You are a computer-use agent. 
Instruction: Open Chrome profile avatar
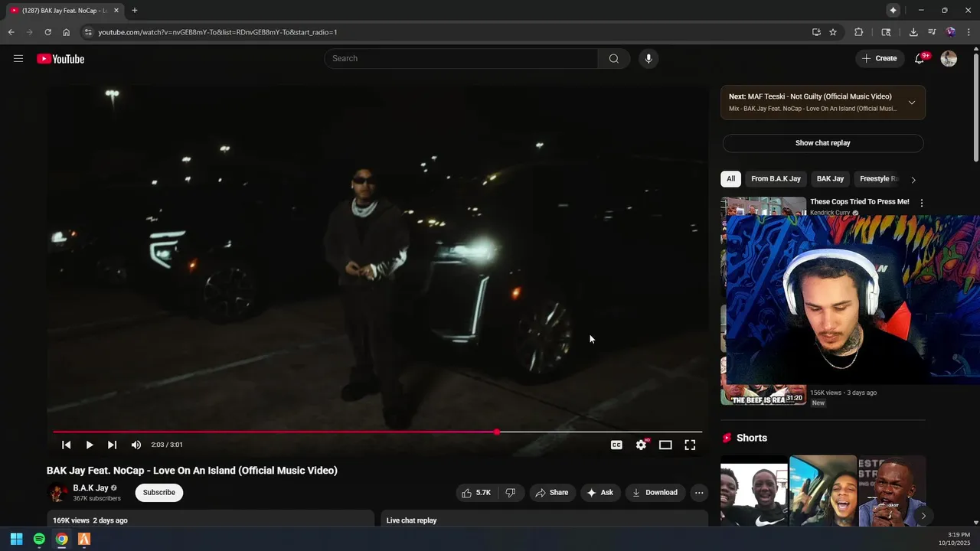point(950,32)
